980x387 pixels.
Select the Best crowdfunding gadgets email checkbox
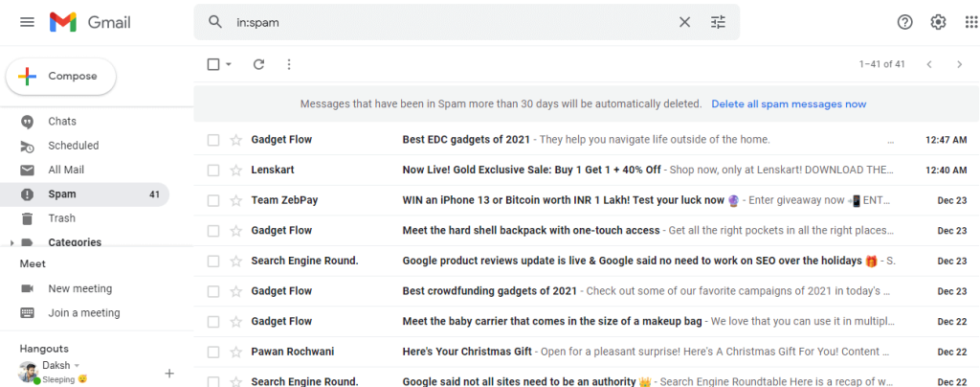(213, 291)
